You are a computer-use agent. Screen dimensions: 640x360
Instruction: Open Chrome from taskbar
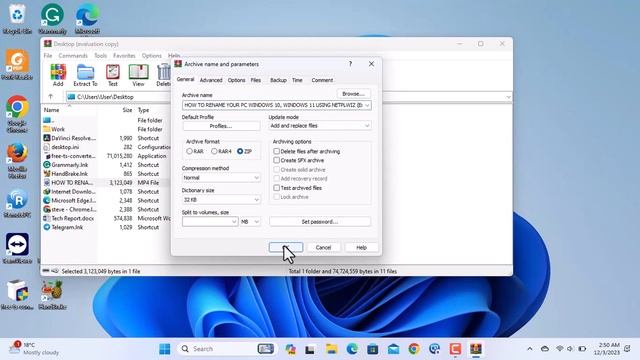pos(414,349)
